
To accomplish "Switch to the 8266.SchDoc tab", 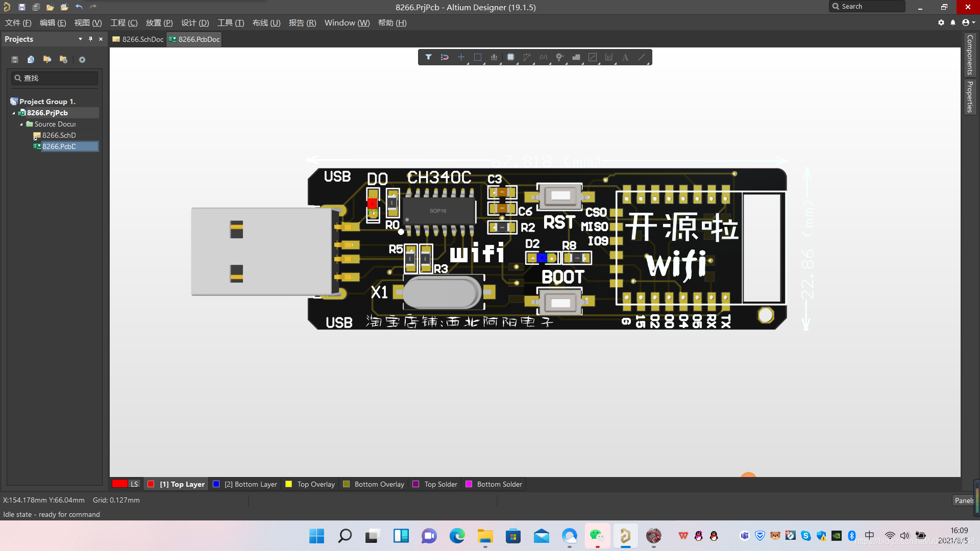I will point(138,39).
